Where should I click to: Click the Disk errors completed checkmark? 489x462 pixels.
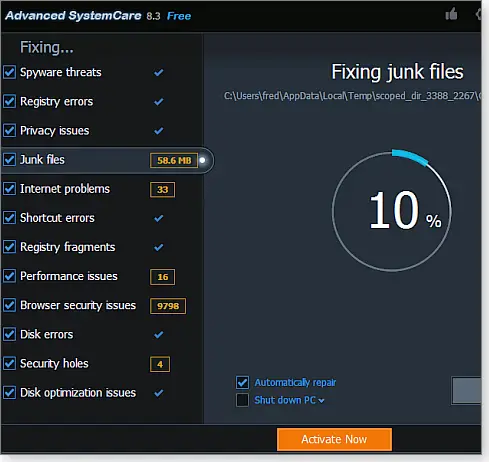159,335
